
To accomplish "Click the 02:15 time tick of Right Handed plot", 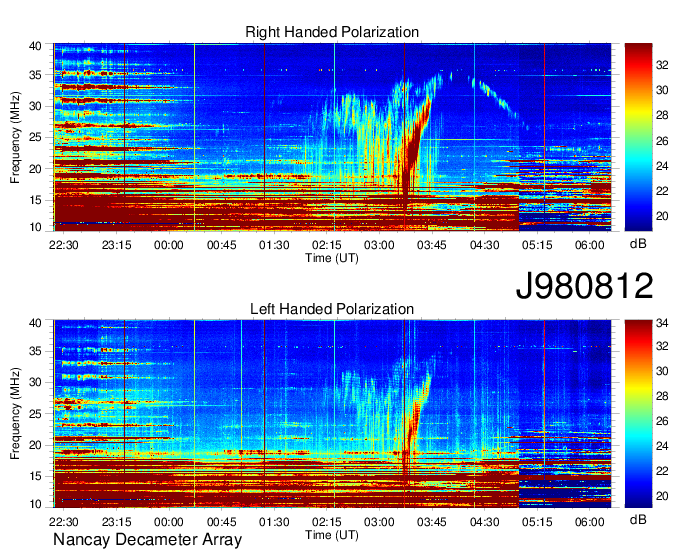I will click(327, 245).
